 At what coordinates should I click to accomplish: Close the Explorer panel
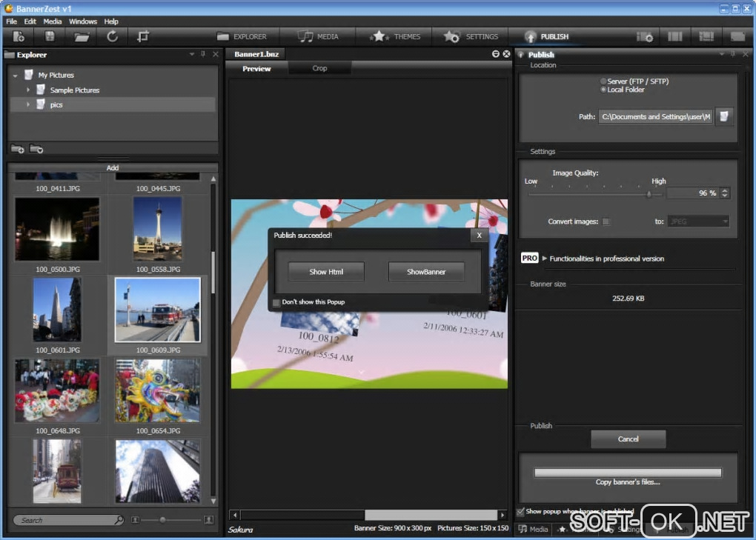(x=216, y=54)
